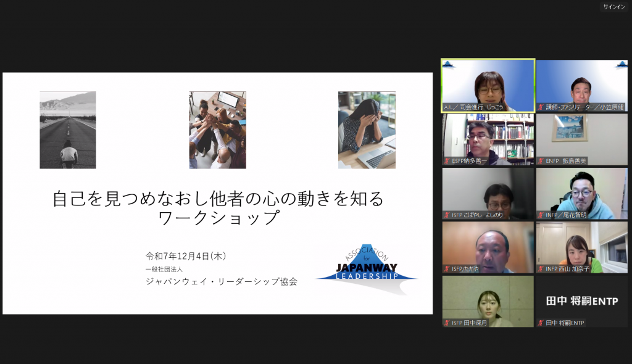Click muted mic icon beside INFP 西山 加奈子
632x364 pixels.
(541, 268)
